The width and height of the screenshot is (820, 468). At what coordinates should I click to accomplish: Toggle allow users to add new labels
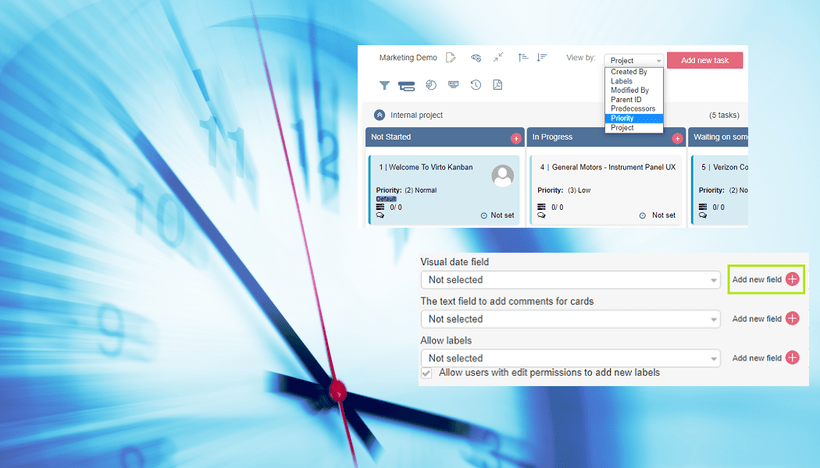427,373
